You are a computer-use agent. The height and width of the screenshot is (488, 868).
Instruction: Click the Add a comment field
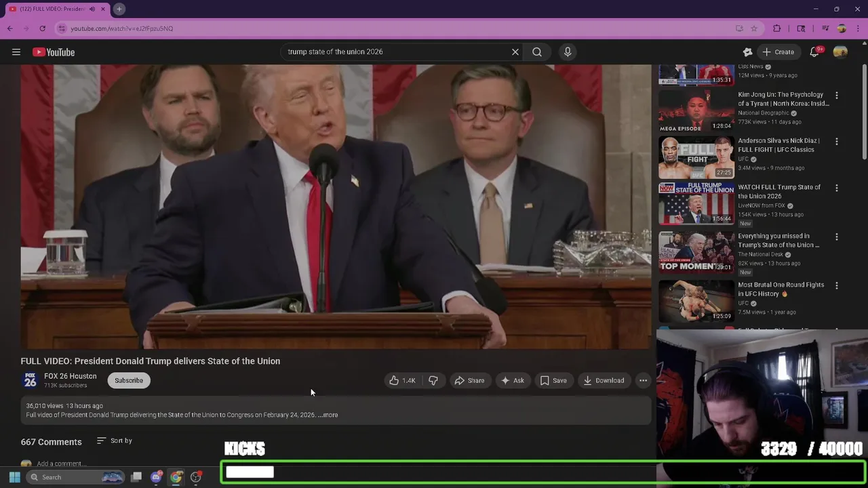[61, 464]
